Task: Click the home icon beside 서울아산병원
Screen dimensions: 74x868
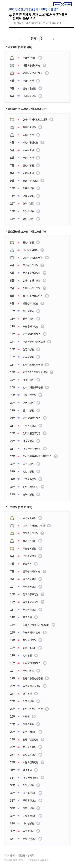Action: point(40,58)
